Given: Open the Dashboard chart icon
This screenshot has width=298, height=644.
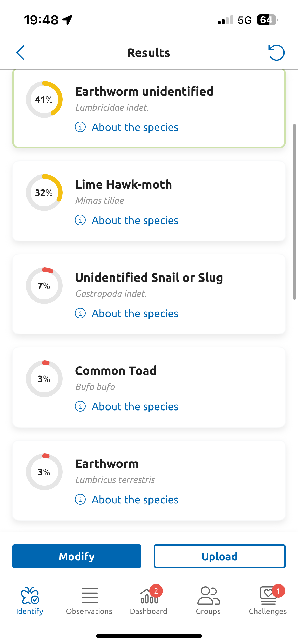Looking at the screenshot, I should point(149,596).
